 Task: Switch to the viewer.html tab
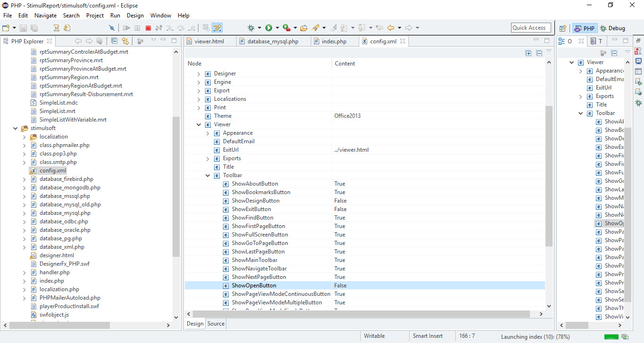(209, 41)
